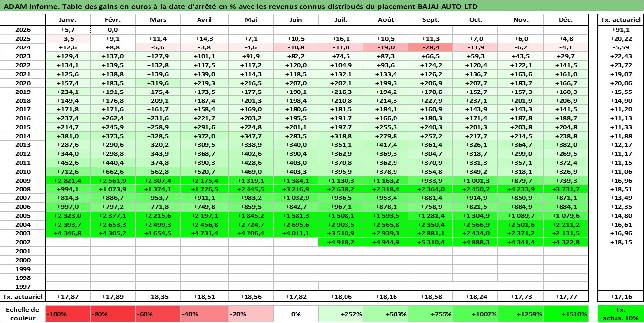Select the +18,51 actuarial rate for 2008

tap(620, 189)
